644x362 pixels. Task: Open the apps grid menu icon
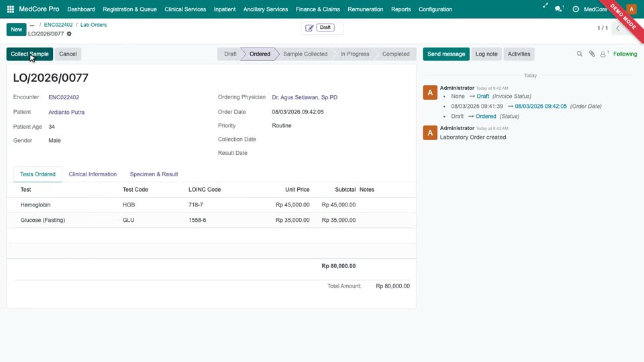(11, 9)
